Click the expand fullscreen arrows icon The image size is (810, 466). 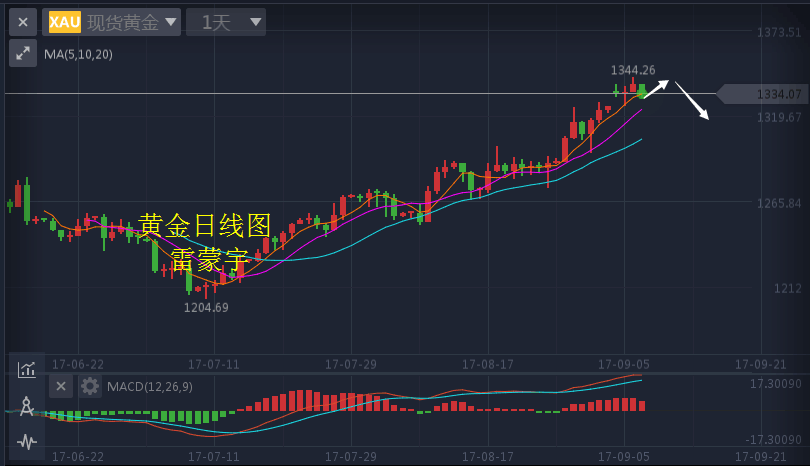(x=23, y=54)
